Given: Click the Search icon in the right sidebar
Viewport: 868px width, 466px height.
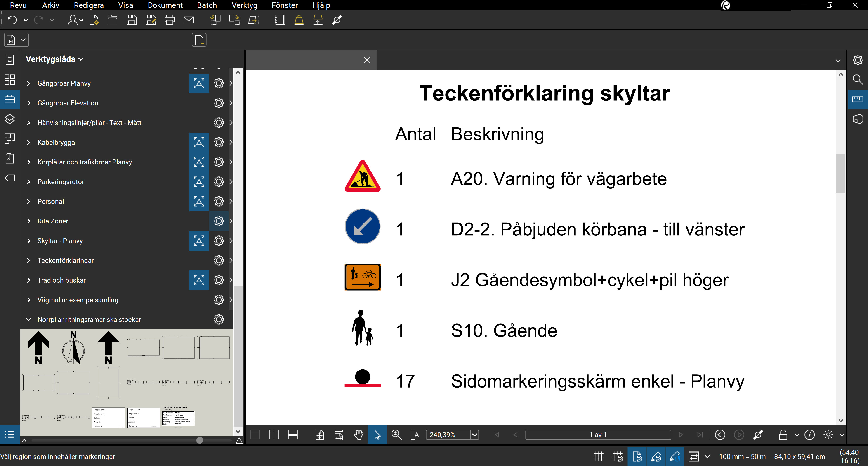Looking at the screenshot, I should (x=858, y=79).
